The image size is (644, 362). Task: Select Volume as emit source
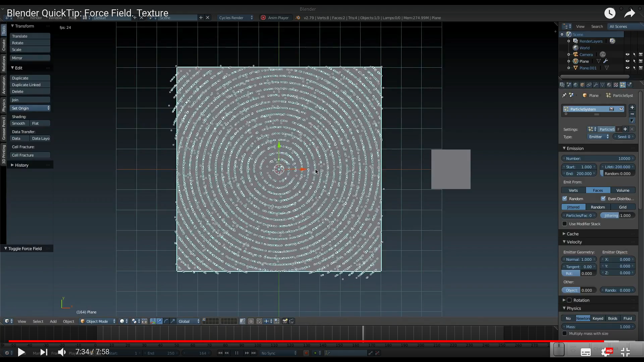click(623, 190)
